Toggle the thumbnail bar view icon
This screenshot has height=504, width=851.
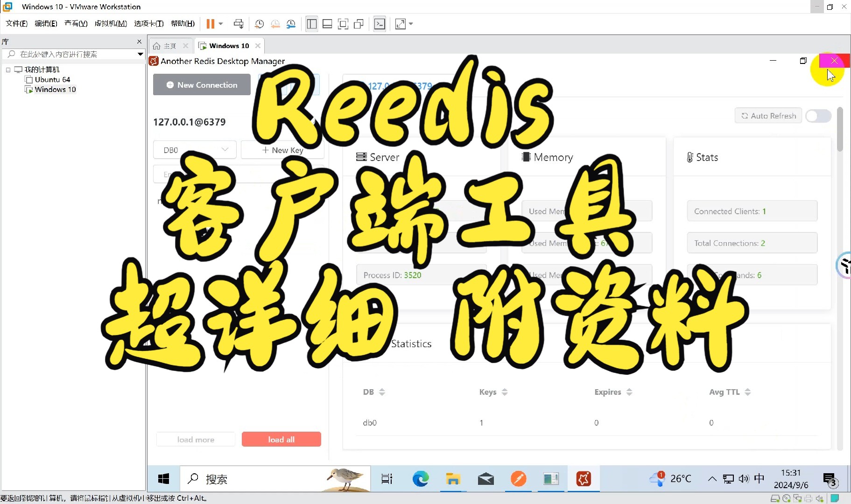[x=327, y=24]
